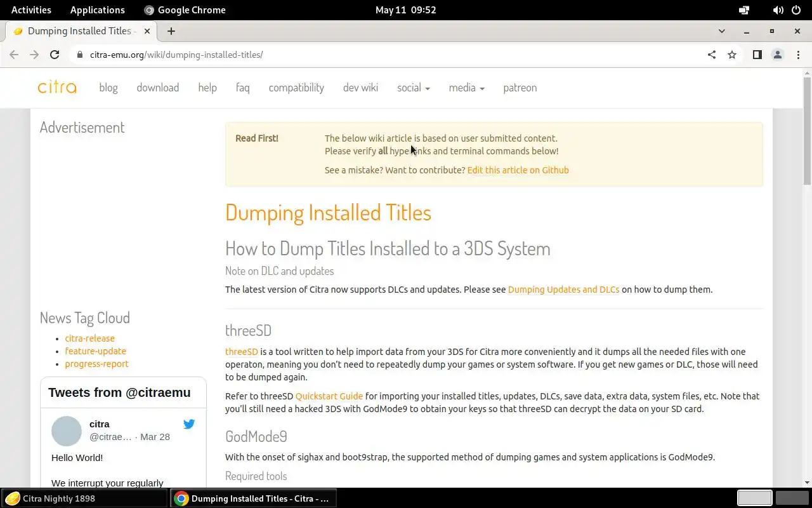Viewport: 812px width, 508px height.
Task: Open the compatibility page
Action: (x=296, y=88)
